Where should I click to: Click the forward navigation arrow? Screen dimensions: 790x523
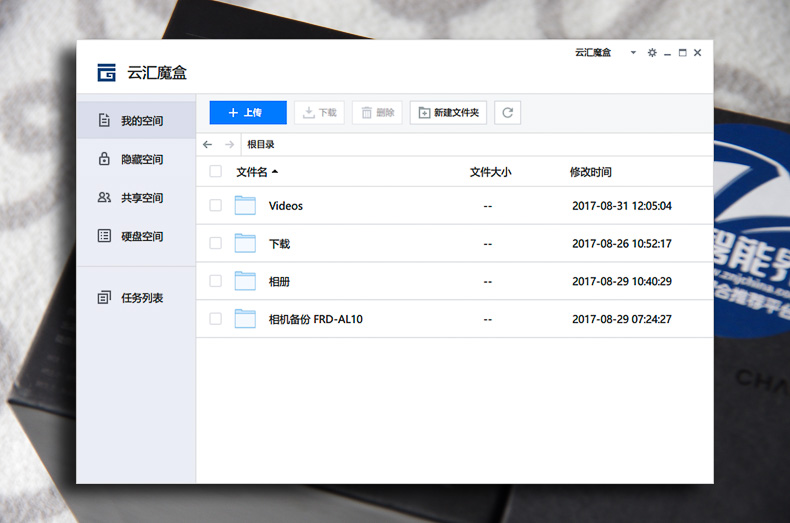point(229,144)
